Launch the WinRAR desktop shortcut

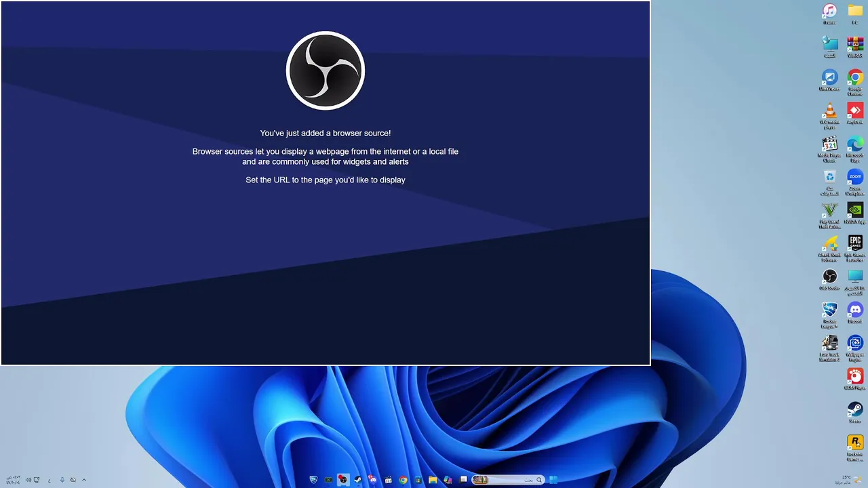pos(855,47)
